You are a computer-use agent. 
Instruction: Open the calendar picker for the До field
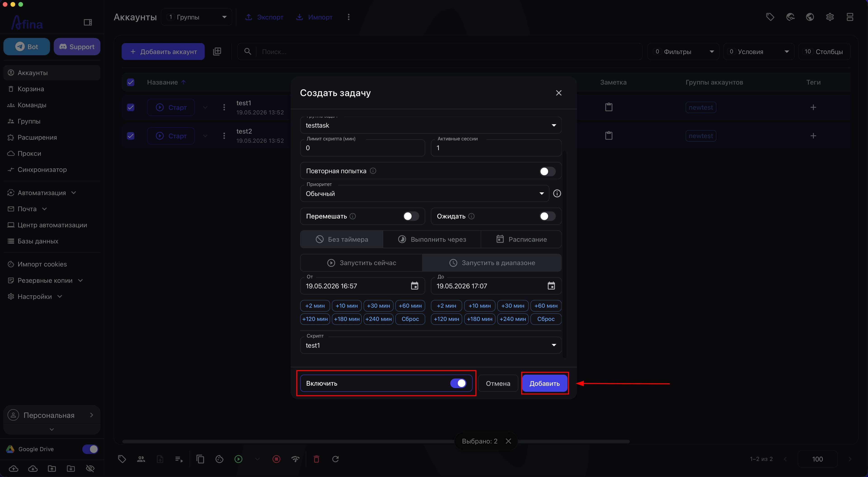(x=551, y=286)
